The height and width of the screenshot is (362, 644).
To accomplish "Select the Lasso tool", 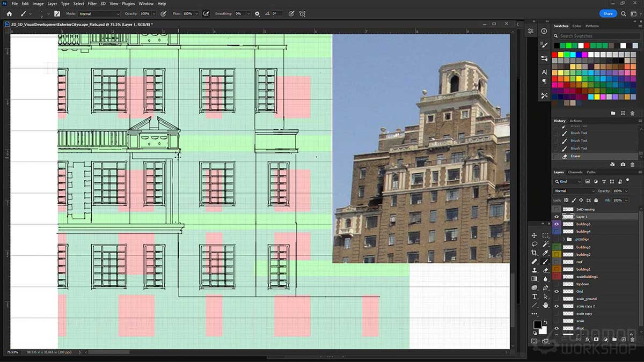I will tap(535, 244).
